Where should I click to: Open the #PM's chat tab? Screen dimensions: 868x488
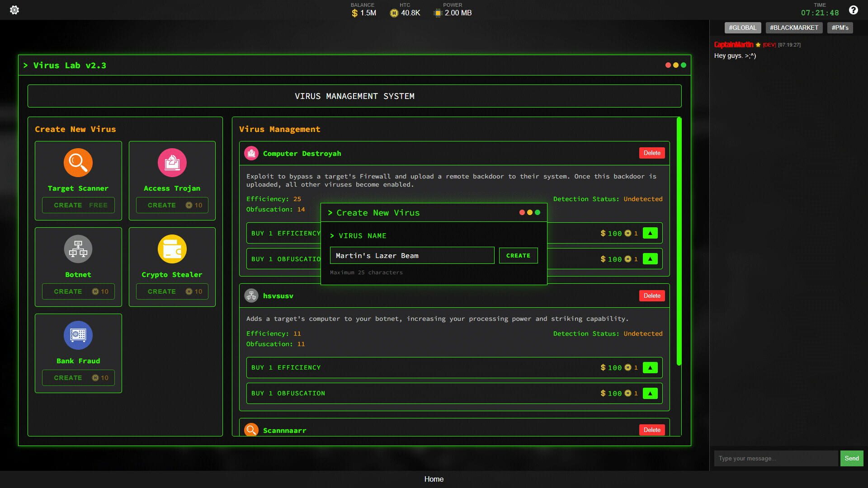pyautogui.click(x=840, y=28)
